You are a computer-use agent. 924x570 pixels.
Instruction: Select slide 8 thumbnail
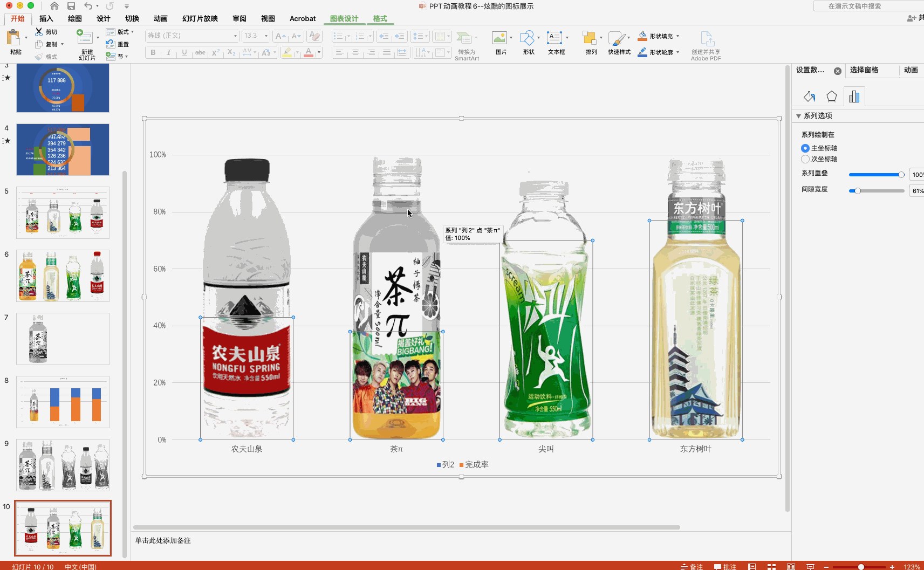click(63, 402)
